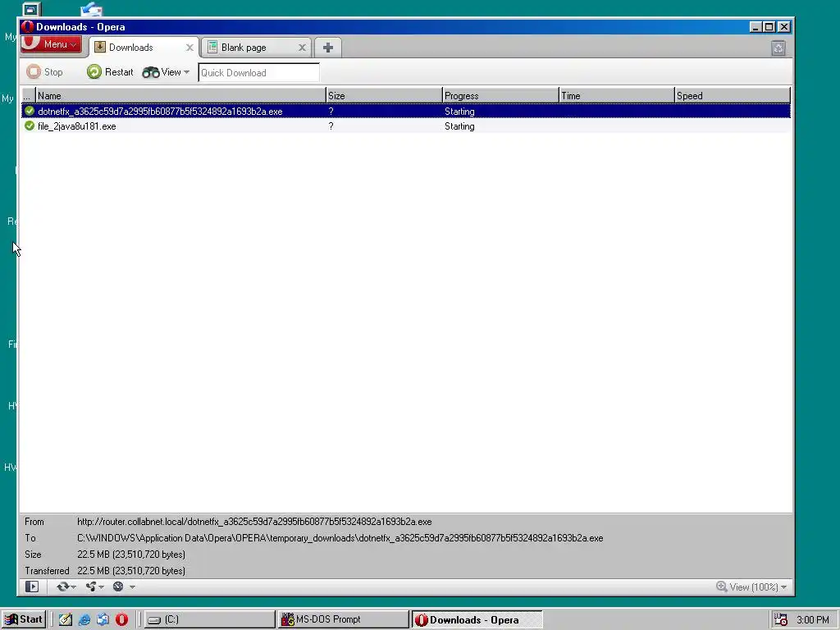Viewport: 840px width, 630px height.
Task: Open the View dropdown in toolbar
Action: click(x=166, y=72)
